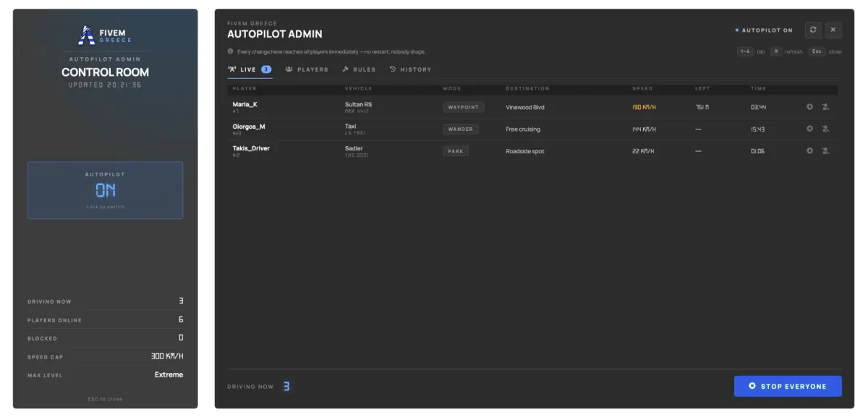Click the TIME column header
Viewport: 868px width, 420px height.
[x=758, y=88]
